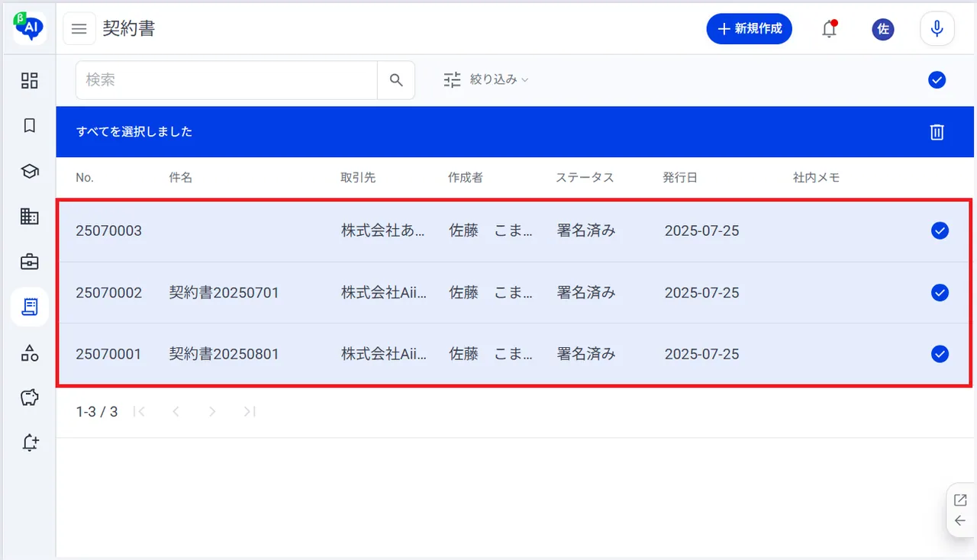Go to the last page
The image size is (977, 560).
click(249, 412)
